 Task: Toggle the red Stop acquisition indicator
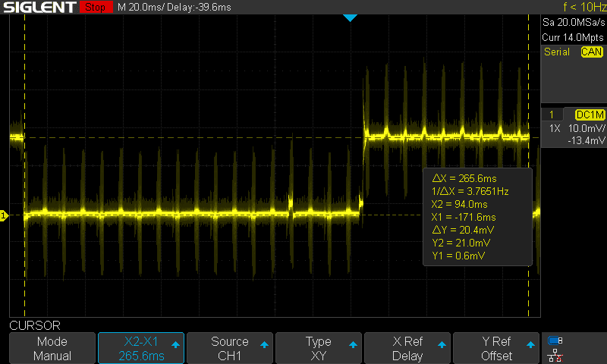coord(94,8)
